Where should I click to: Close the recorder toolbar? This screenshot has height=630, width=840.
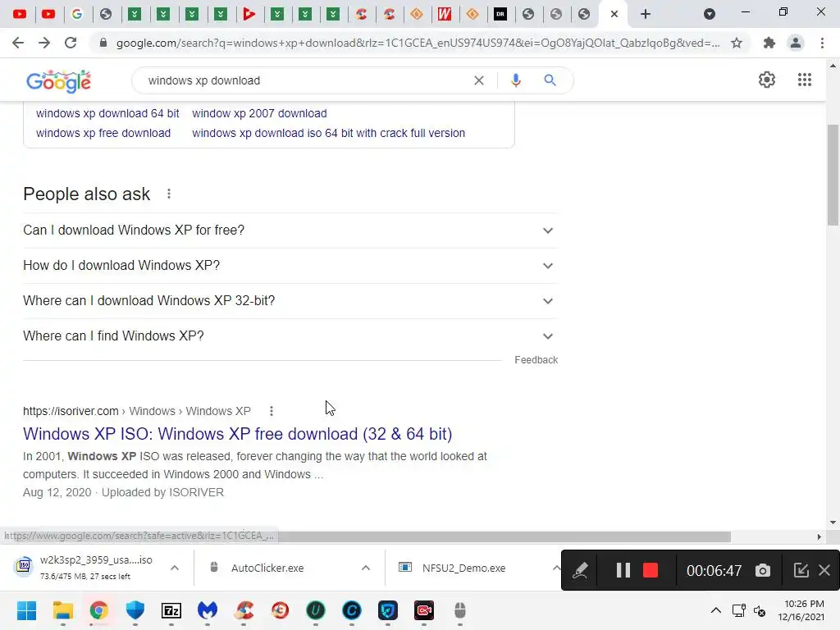[824, 570]
